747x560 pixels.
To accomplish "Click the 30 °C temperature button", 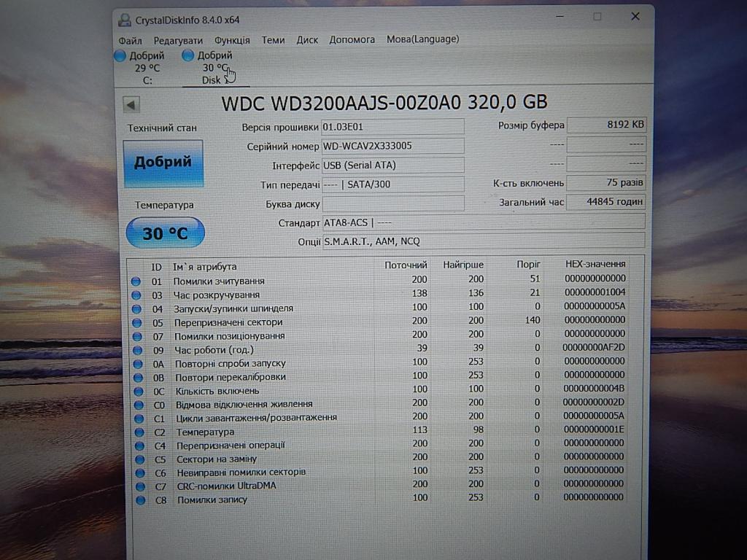I will coord(166,233).
